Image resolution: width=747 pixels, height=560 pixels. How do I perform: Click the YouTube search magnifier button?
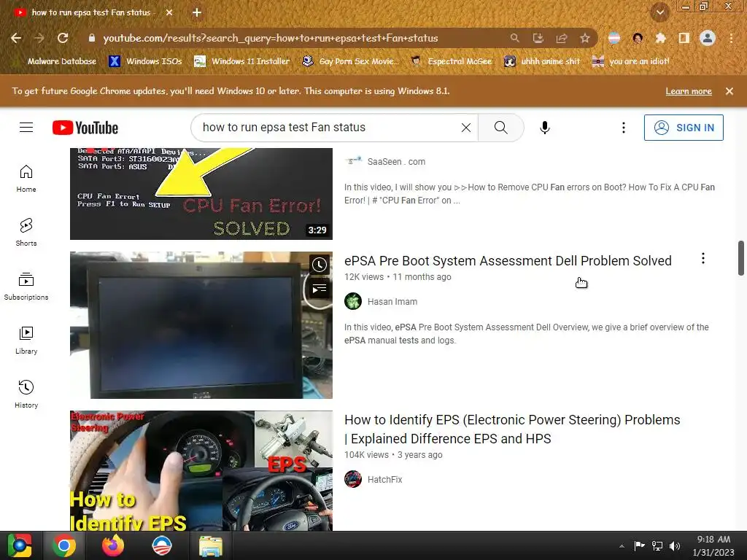coord(500,128)
